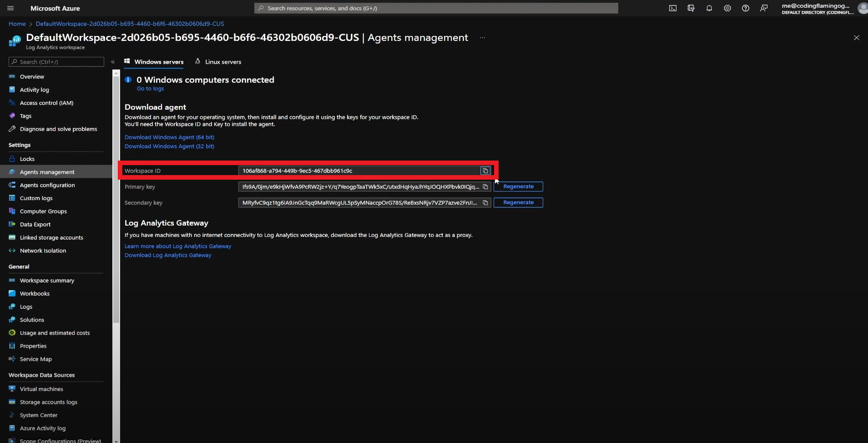Screen dimensions: 868x443
Task: Click the Settings section heading
Action: [20, 145]
